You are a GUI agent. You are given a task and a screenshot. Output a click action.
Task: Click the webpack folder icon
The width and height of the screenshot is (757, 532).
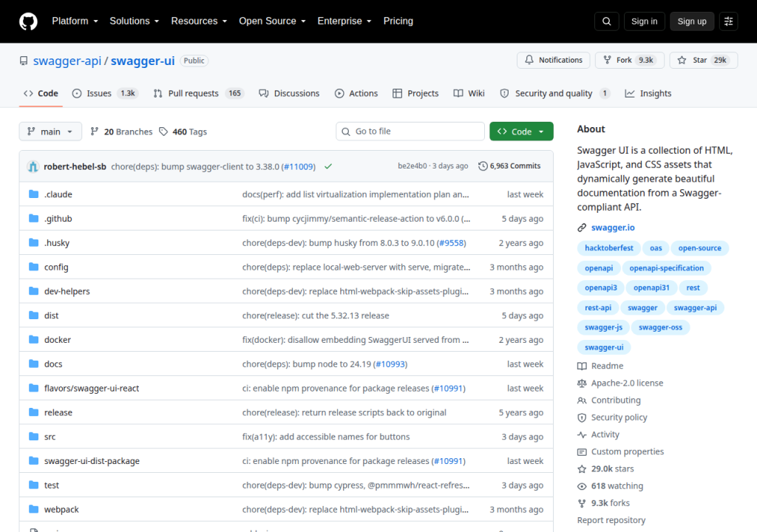click(33, 509)
